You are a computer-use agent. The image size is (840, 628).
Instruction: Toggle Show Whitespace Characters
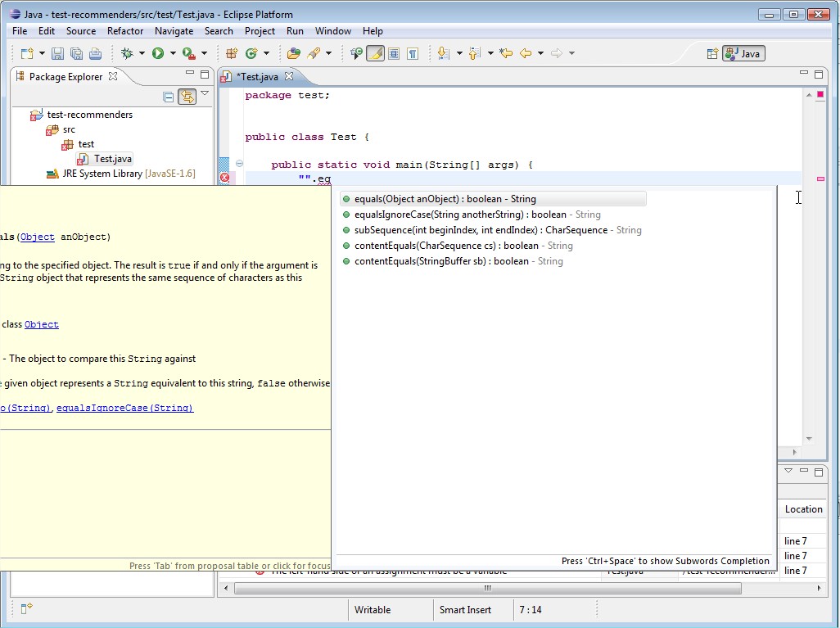click(x=413, y=53)
